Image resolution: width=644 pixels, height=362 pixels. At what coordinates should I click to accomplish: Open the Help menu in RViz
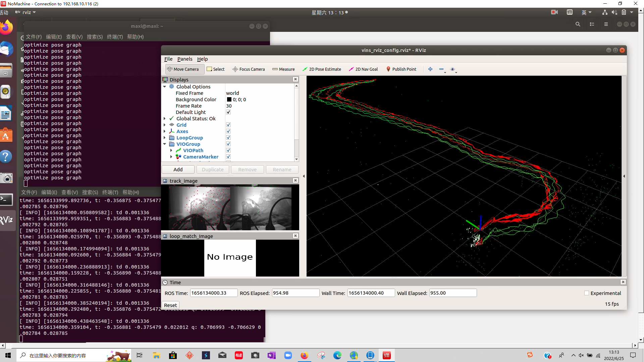click(202, 59)
